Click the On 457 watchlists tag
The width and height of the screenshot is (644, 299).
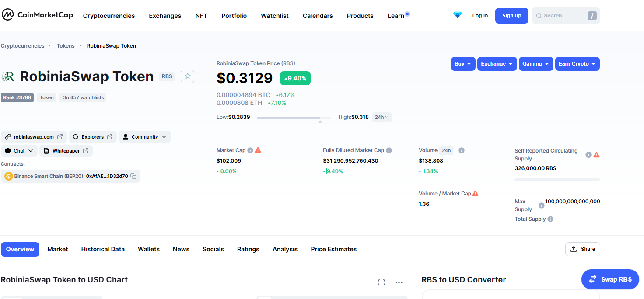[83, 97]
